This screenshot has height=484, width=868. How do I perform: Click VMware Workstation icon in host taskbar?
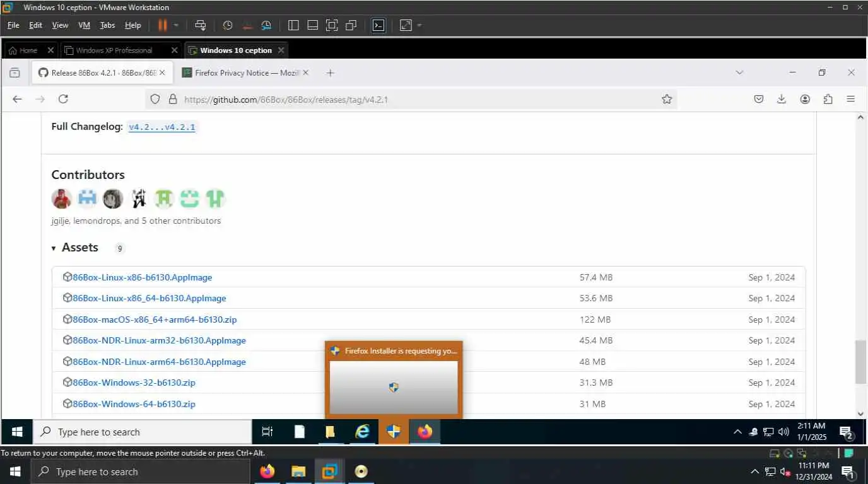pos(329,471)
